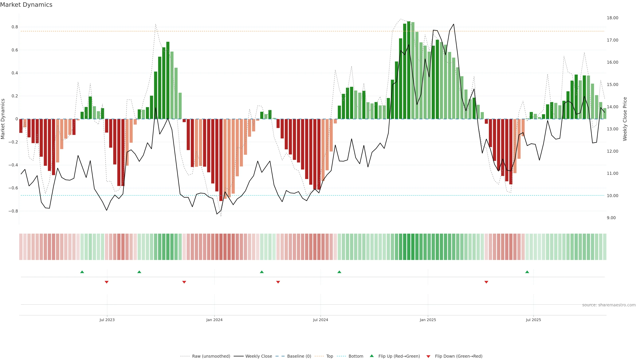The height and width of the screenshot is (362, 644).
Task: Toggle the Top legend entry
Action: click(x=330, y=356)
